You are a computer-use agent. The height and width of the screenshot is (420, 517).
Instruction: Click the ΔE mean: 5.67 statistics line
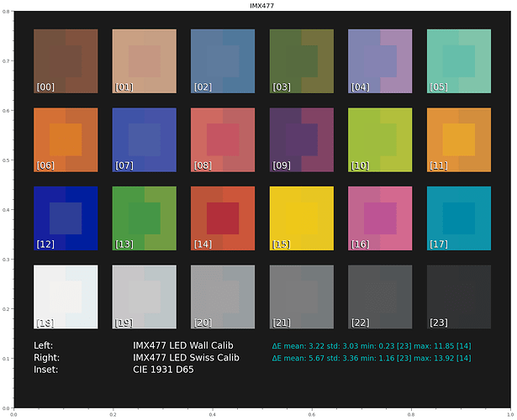372,358
